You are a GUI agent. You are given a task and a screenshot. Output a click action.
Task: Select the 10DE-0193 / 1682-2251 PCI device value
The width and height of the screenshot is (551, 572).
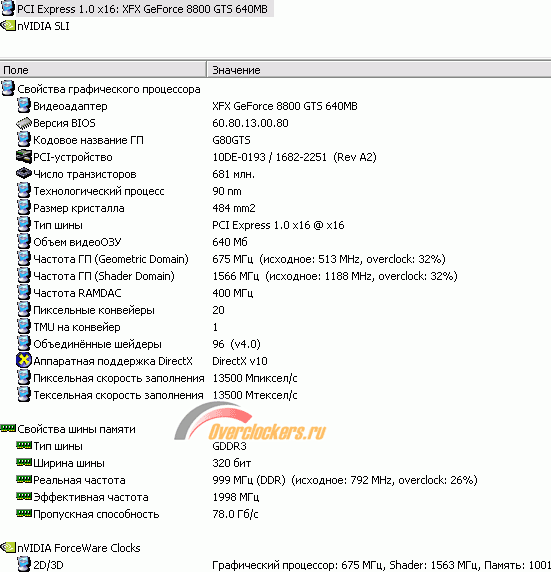coord(294,157)
